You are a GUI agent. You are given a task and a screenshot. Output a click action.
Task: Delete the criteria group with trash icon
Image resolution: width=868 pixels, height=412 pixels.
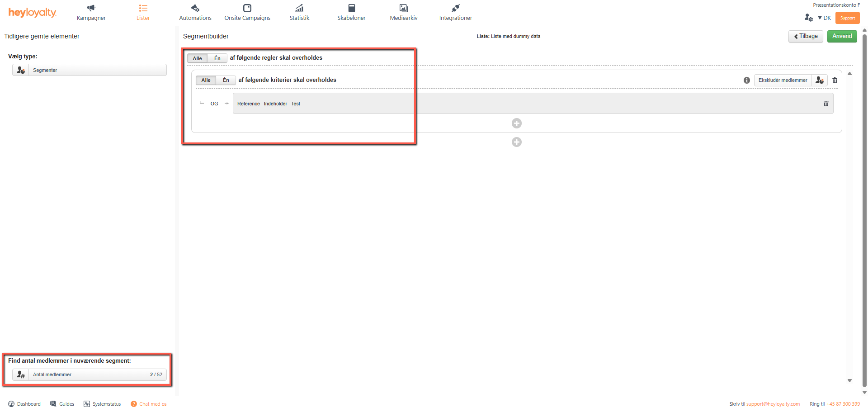[x=835, y=81]
